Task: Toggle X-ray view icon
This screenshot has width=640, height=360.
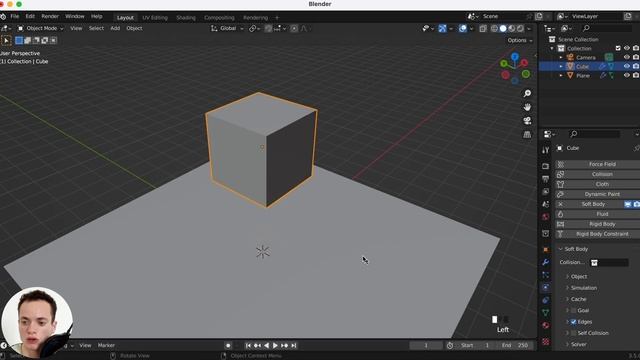Action: (483, 28)
